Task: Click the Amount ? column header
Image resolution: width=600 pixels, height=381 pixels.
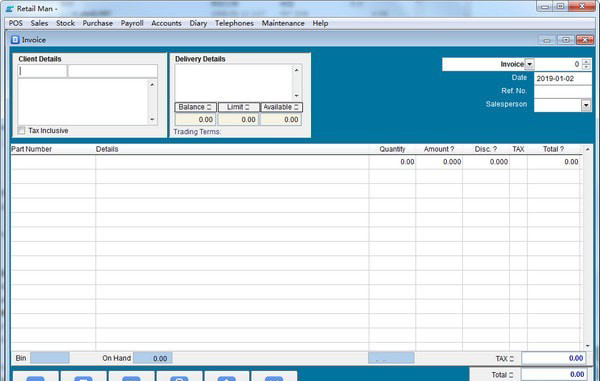Action: tap(439, 149)
